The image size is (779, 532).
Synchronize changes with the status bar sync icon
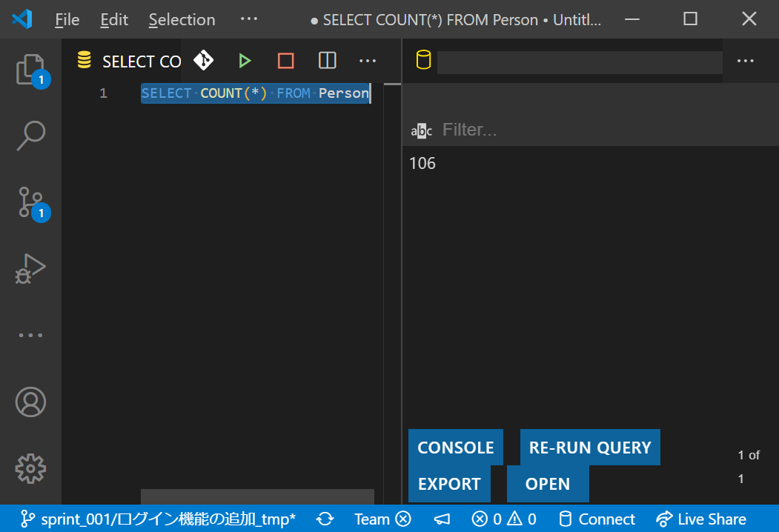click(325, 519)
